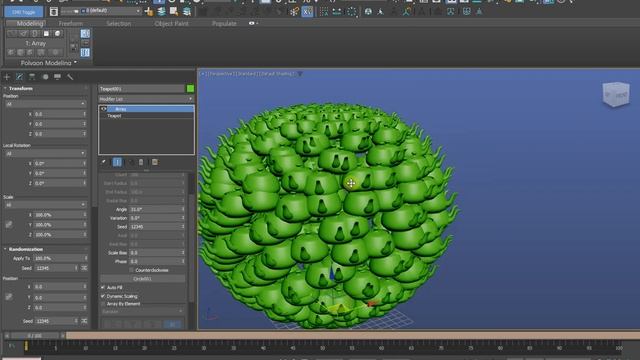Switch to the Selection ribbon tab
The image size is (640, 360).
119,23
